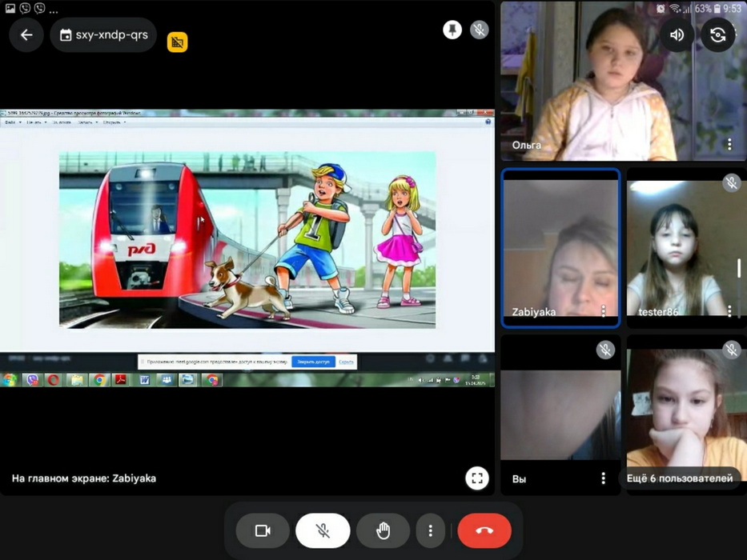
Task: Open the Запись menu in shared photo viewer
Action: [x=86, y=122]
